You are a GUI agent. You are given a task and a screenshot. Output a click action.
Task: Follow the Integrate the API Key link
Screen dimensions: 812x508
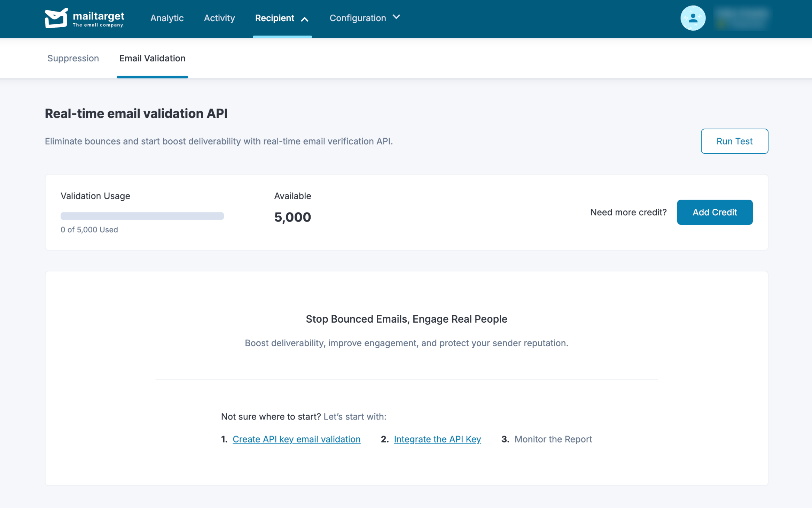point(437,439)
